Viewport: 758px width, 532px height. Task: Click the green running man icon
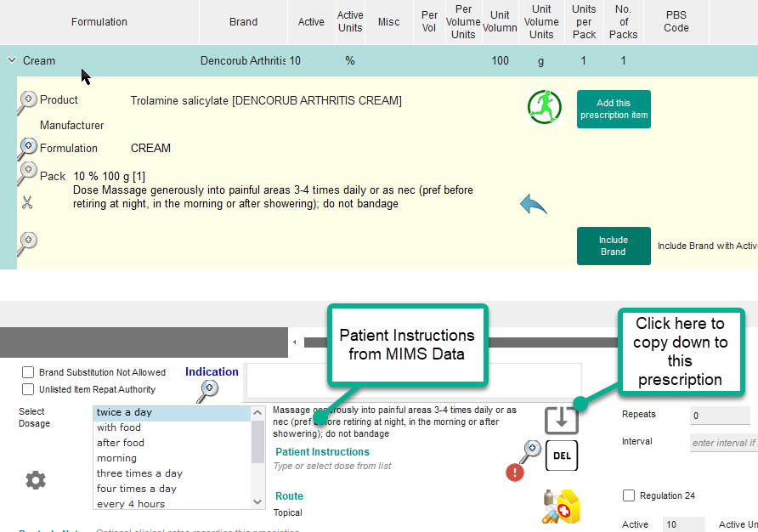(x=545, y=107)
